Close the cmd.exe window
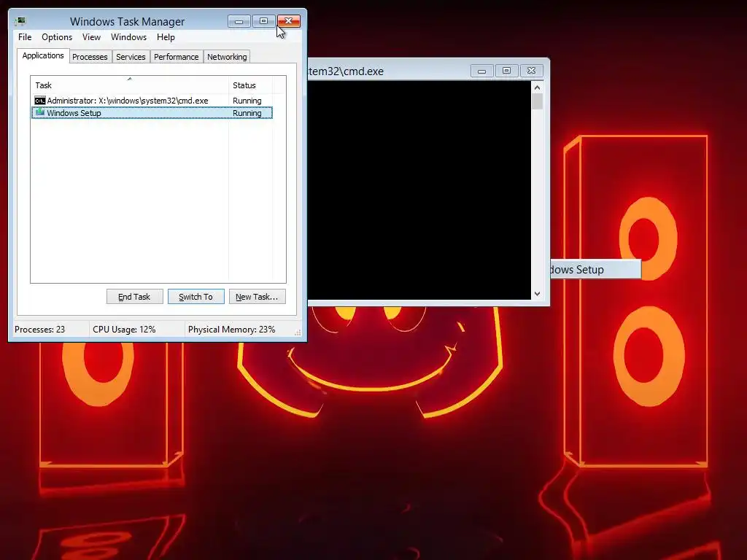Viewport: 747px width, 560px height. coord(531,71)
